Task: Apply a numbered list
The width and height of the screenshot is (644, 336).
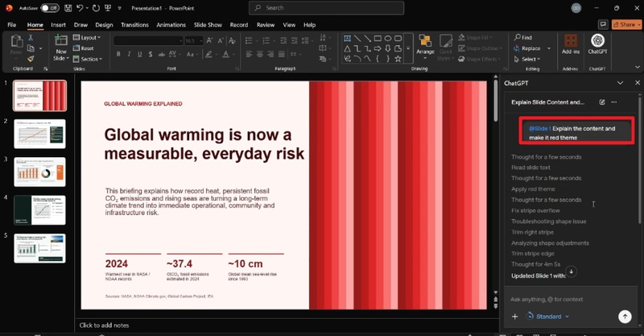Action: pos(266,41)
